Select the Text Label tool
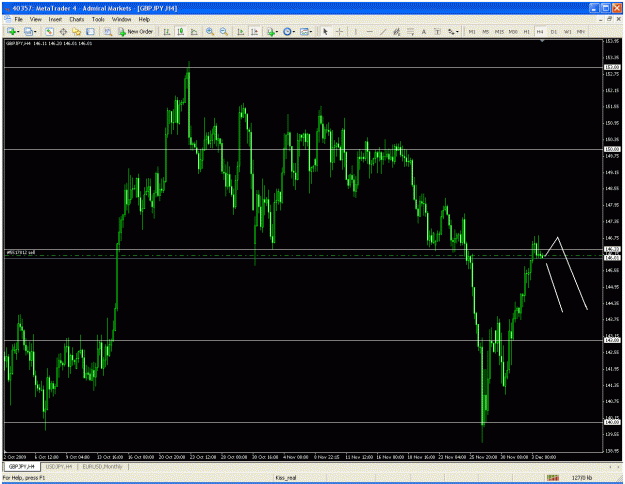This screenshot has height=484, width=625. pos(437,31)
